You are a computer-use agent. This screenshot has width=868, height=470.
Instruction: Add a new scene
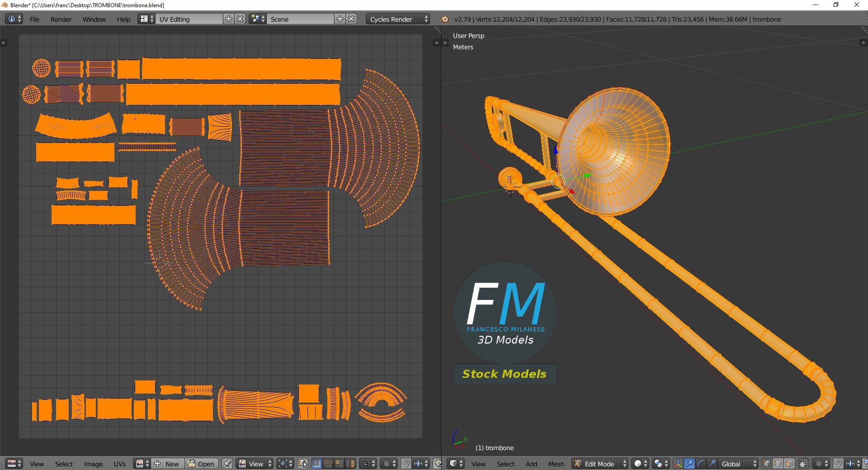(340, 19)
